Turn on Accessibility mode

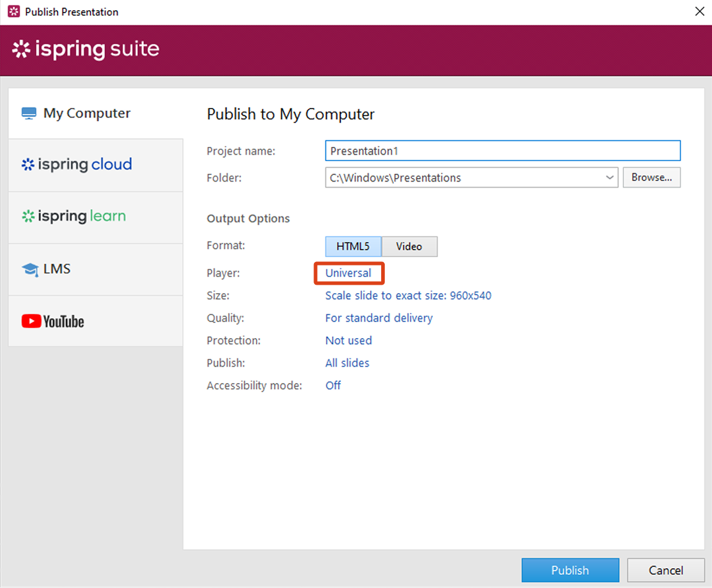tap(333, 385)
